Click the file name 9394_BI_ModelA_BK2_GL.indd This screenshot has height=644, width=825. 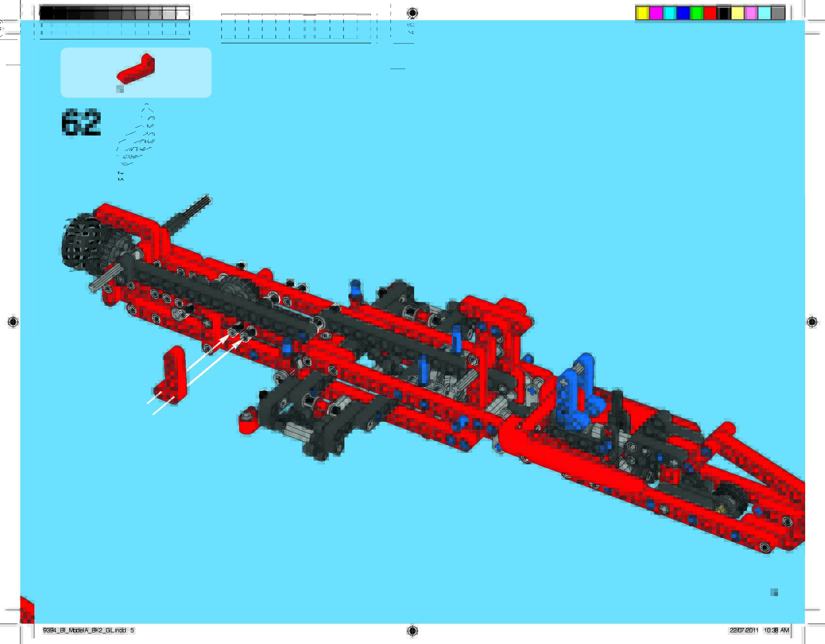[84, 630]
